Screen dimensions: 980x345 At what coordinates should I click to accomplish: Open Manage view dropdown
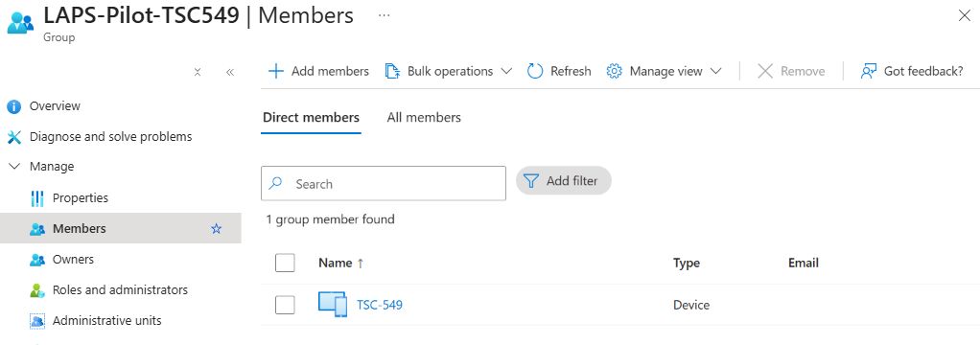[665, 71]
